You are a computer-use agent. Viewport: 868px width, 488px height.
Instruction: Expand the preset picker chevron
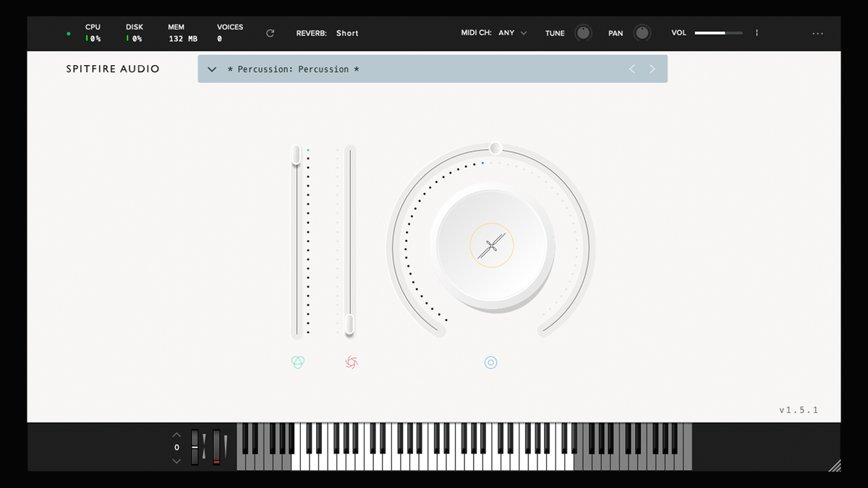(211, 69)
